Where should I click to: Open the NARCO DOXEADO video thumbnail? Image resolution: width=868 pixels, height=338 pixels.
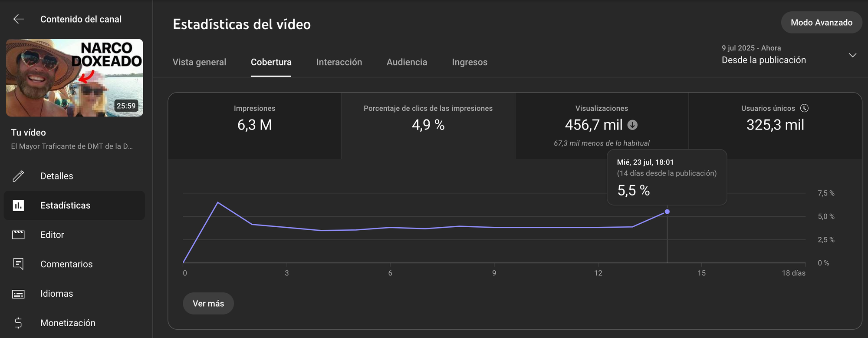point(75,78)
